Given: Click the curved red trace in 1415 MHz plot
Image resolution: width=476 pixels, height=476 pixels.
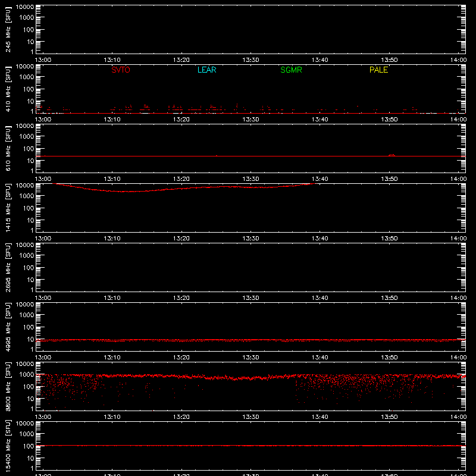Looking at the screenshot, I should point(184,188).
